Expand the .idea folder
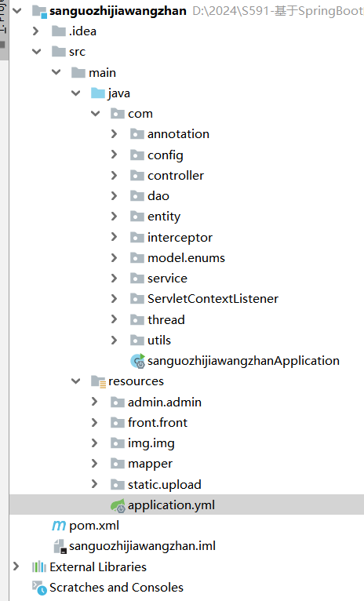364x601 pixels. (35, 31)
